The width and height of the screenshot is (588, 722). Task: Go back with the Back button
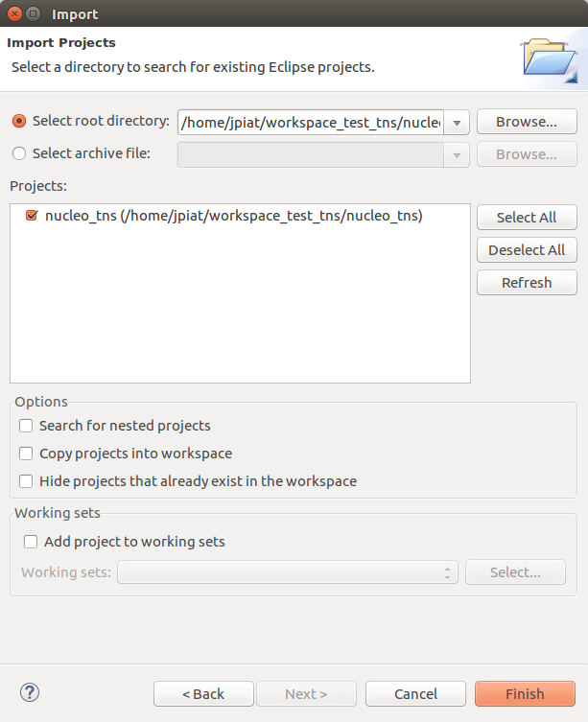click(203, 694)
